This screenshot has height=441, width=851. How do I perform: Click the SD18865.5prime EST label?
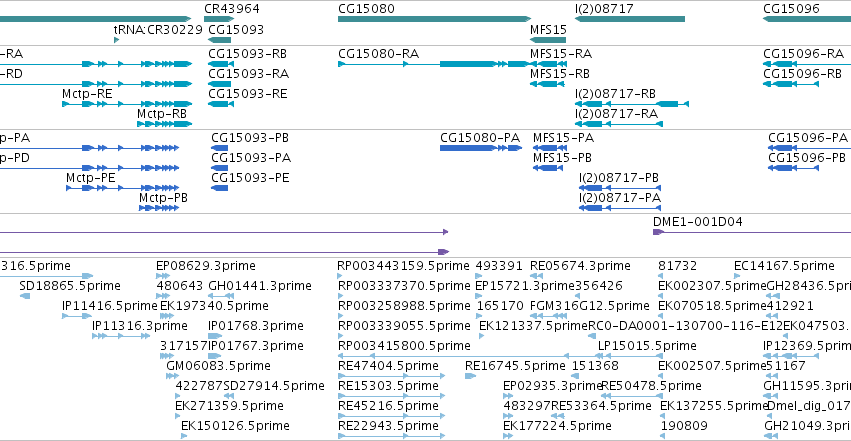pos(70,286)
